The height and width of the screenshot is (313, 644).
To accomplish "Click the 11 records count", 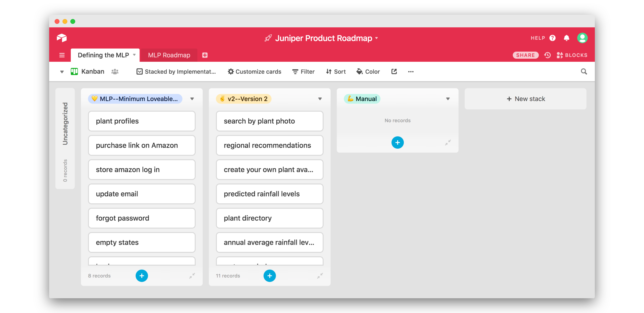I will coord(228,276).
